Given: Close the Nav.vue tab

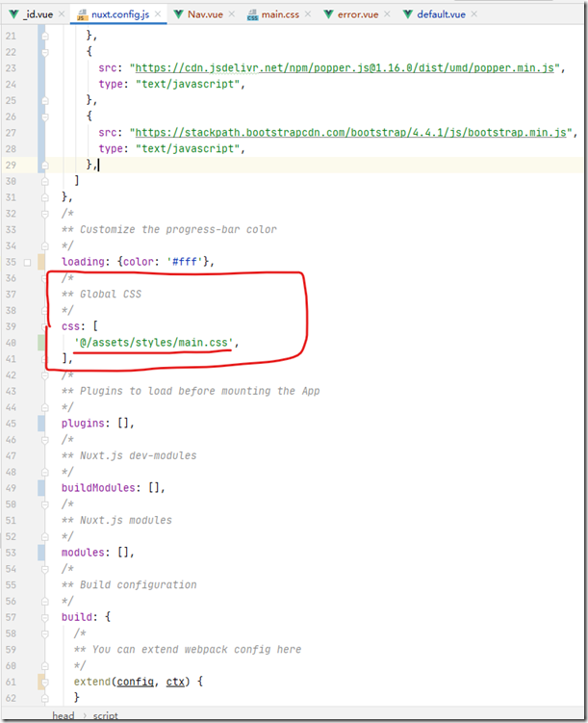Looking at the screenshot, I should pyautogui.click(x=231, y=14).
